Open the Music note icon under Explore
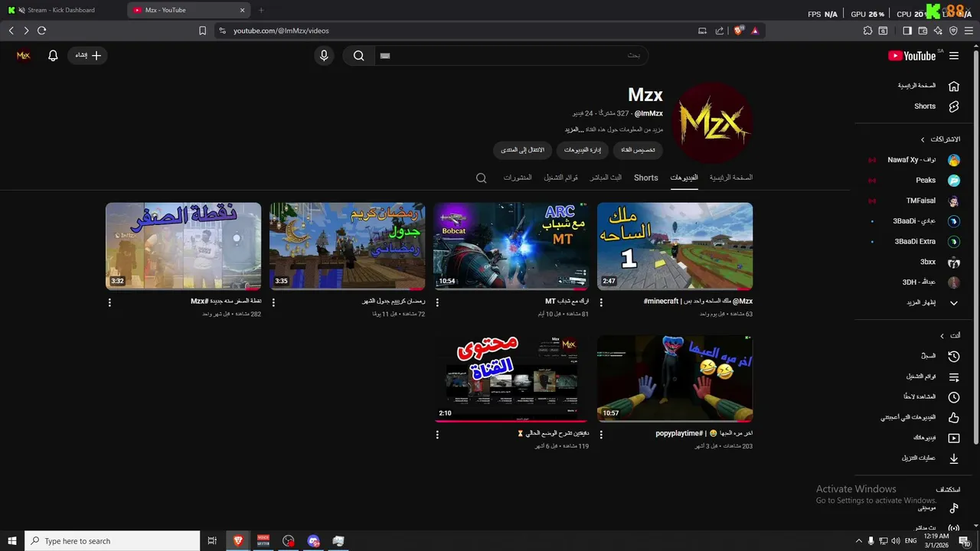 954,508
